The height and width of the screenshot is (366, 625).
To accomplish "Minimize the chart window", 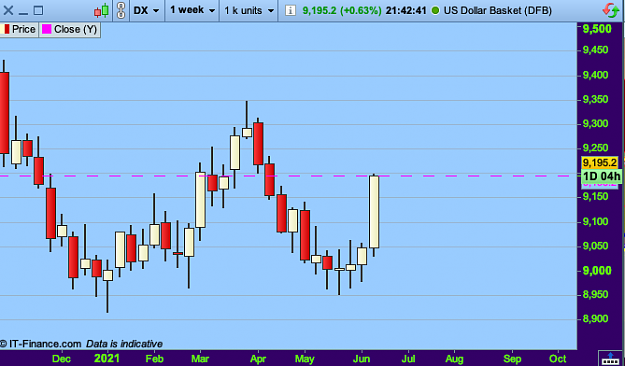I will 24,13.
